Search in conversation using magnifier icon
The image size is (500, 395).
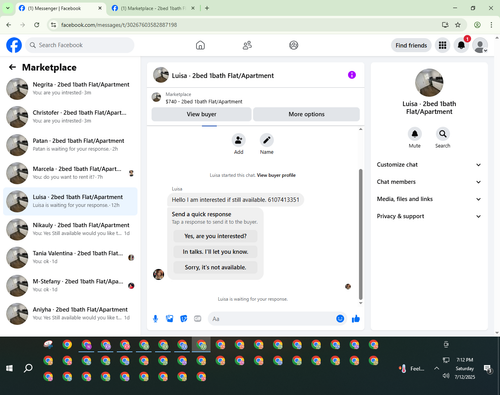point(443,134)
